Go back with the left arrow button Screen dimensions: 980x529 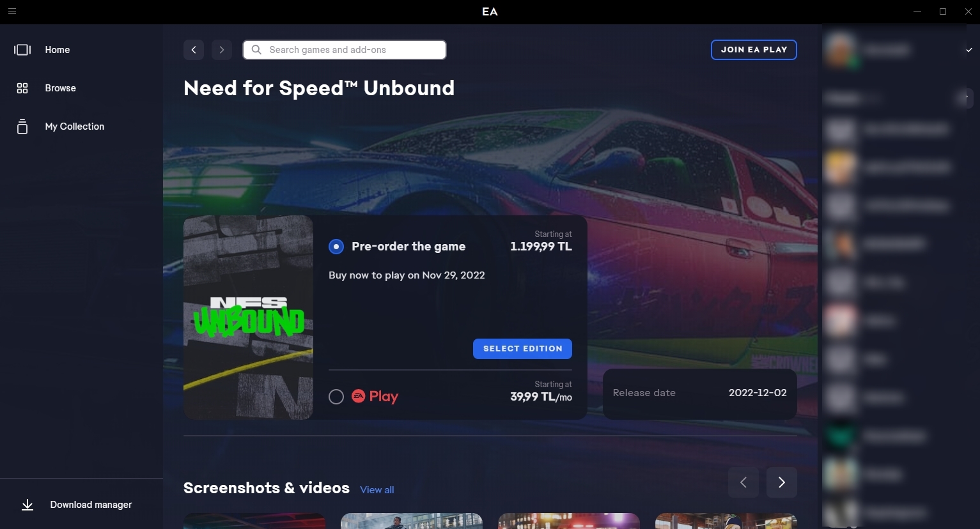pyautogui.click(x=194, y=50)
